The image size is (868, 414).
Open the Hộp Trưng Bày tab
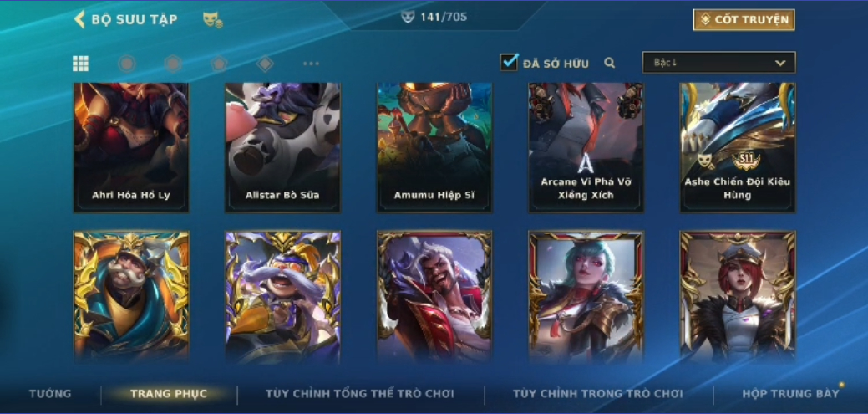(x=790, y=394)
